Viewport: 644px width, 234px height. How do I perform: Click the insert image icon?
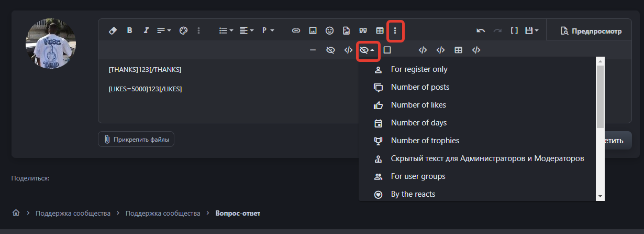[x=313, y=30]
